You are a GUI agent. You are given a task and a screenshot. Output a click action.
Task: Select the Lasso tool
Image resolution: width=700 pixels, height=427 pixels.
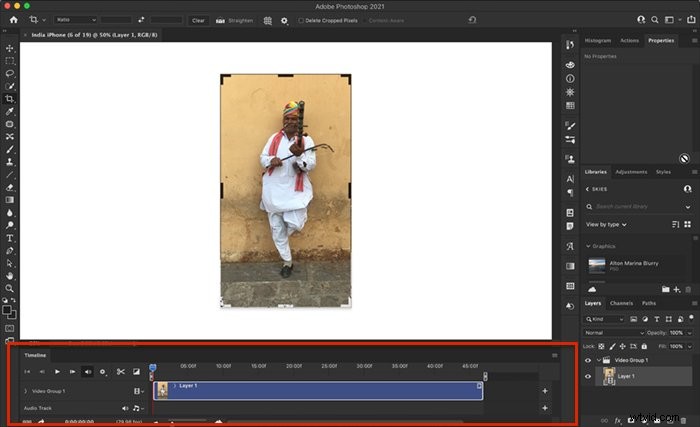tap(9, 73)
